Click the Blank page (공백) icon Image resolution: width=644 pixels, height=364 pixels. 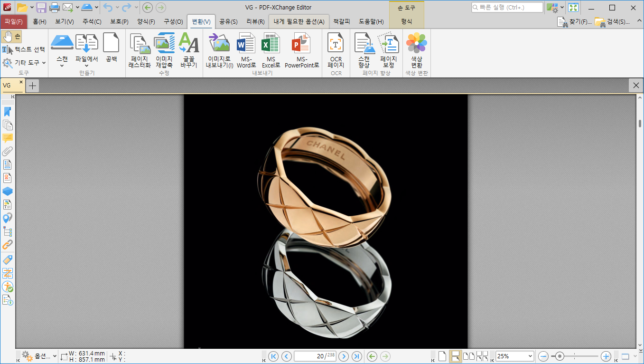point(111,48)
